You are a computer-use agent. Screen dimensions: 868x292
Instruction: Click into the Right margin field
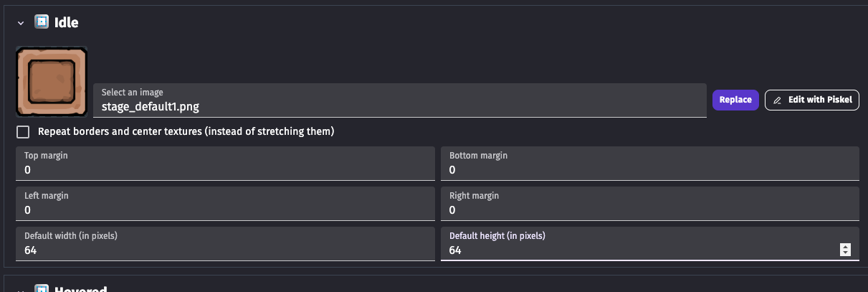pyautogui.click(x=650, y=204)
